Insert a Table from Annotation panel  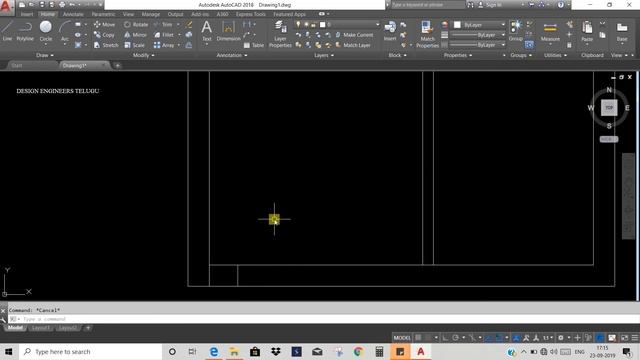click(254, 45)
